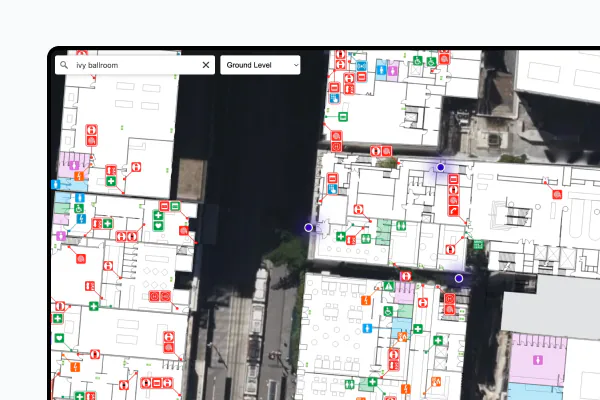Click the green exit-persons icon right of the green room
The width and height of the screenshot is (600, 400).
(401, 225)
